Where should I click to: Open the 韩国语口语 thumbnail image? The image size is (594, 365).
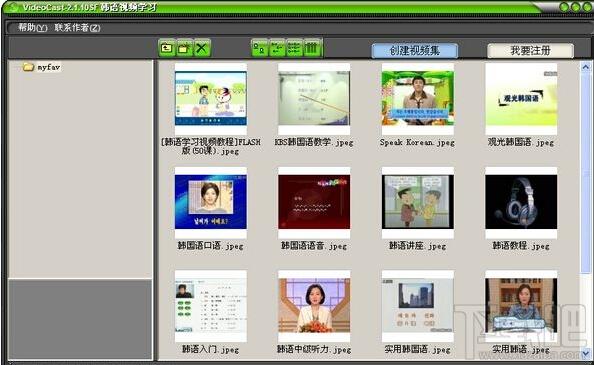point(211,202)
